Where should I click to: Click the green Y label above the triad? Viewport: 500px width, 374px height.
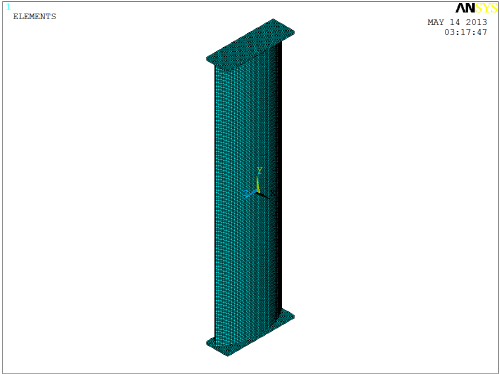[259, 171]
